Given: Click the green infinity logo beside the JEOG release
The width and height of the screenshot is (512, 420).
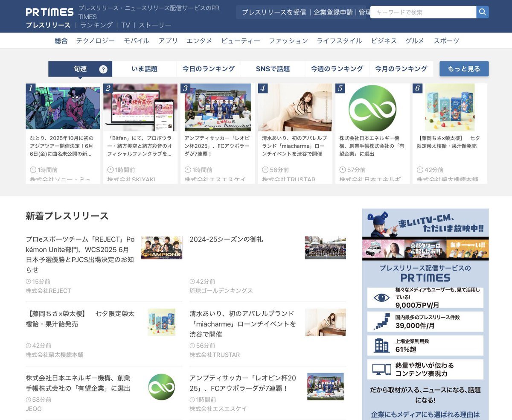Looking at the screenshot, I should 162,387.
